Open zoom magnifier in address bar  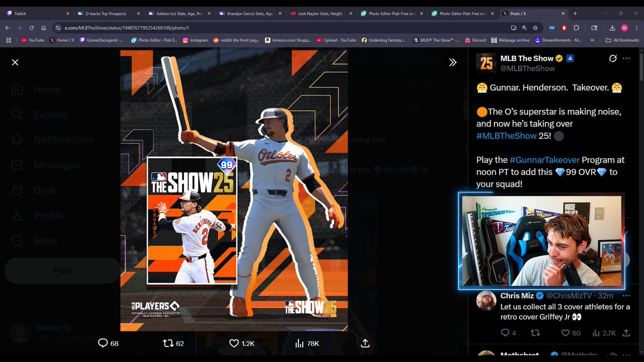pyautogui.click(x=524, y=27)
